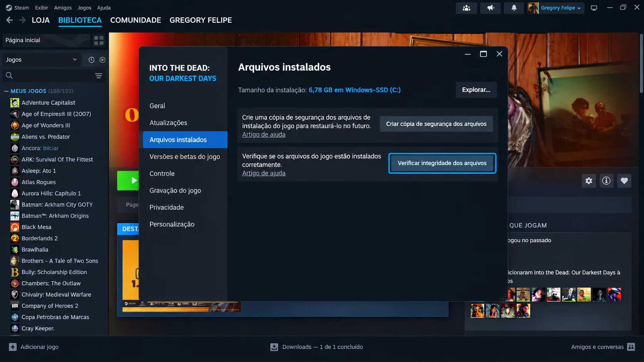Switch to Big Picture mode icon
This screenshot has height=362, width=644.
(x=594, y=8)
